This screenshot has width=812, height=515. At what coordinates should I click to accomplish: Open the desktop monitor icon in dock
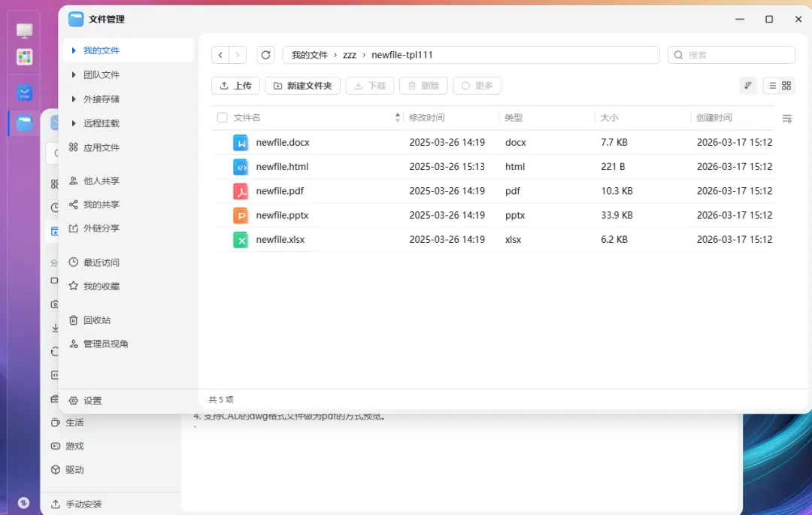point(24,31)
